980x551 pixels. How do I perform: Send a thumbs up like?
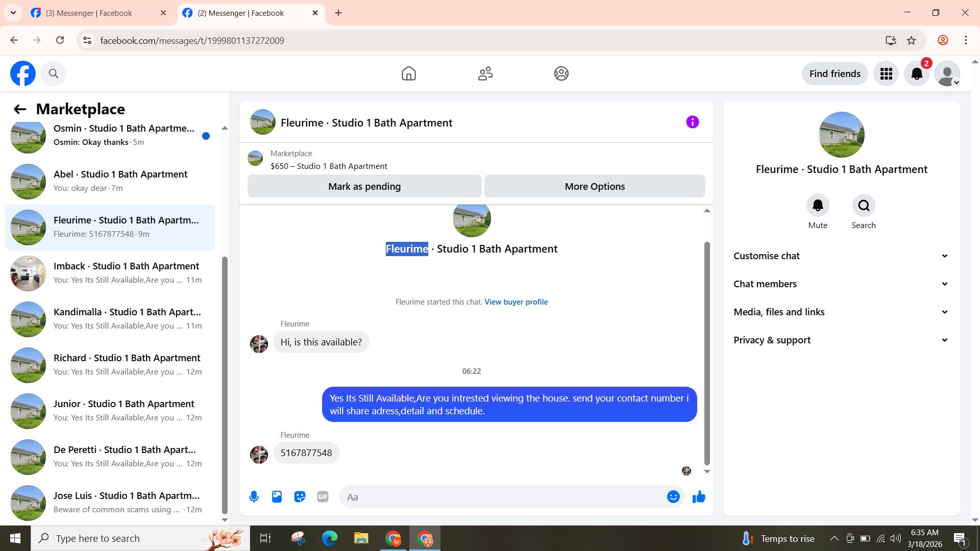pos(699,497)
